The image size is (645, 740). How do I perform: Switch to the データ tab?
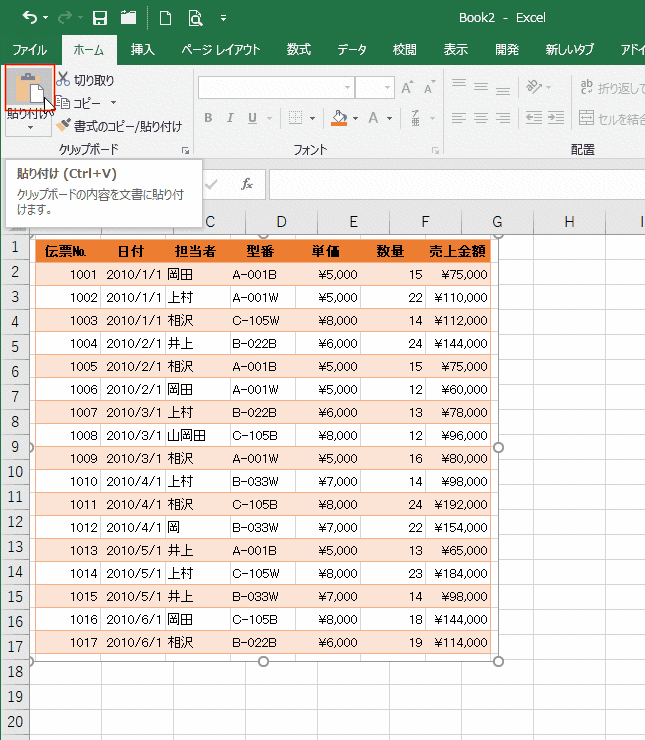pos(352,50)
